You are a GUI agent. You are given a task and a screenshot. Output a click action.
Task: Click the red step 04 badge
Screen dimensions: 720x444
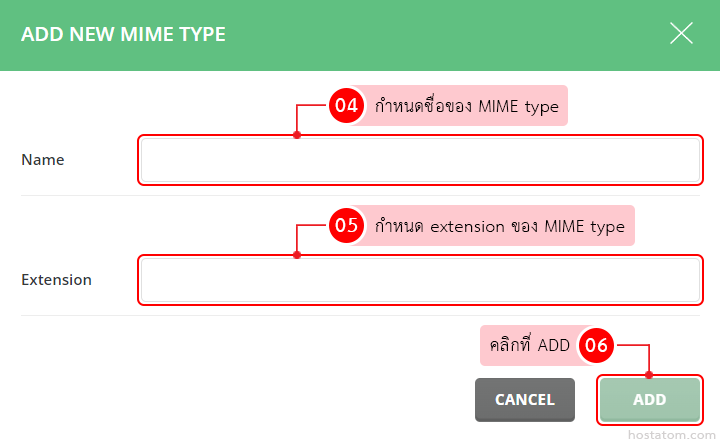(x=346, y=106)
